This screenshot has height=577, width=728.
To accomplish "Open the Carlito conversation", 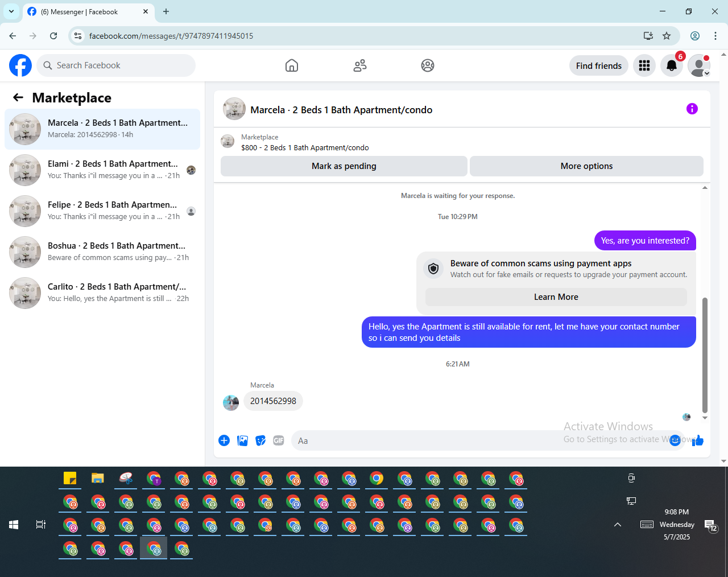I will click(102, 293).
